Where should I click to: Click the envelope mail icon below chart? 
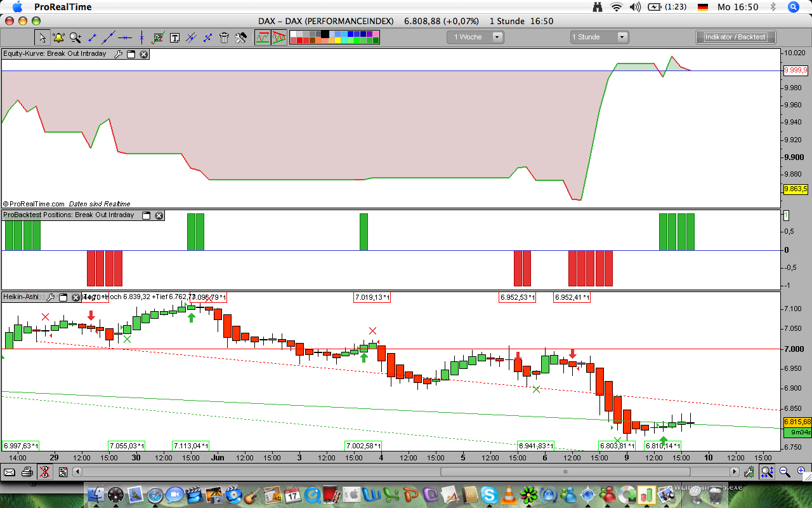[x=10, y=472]
